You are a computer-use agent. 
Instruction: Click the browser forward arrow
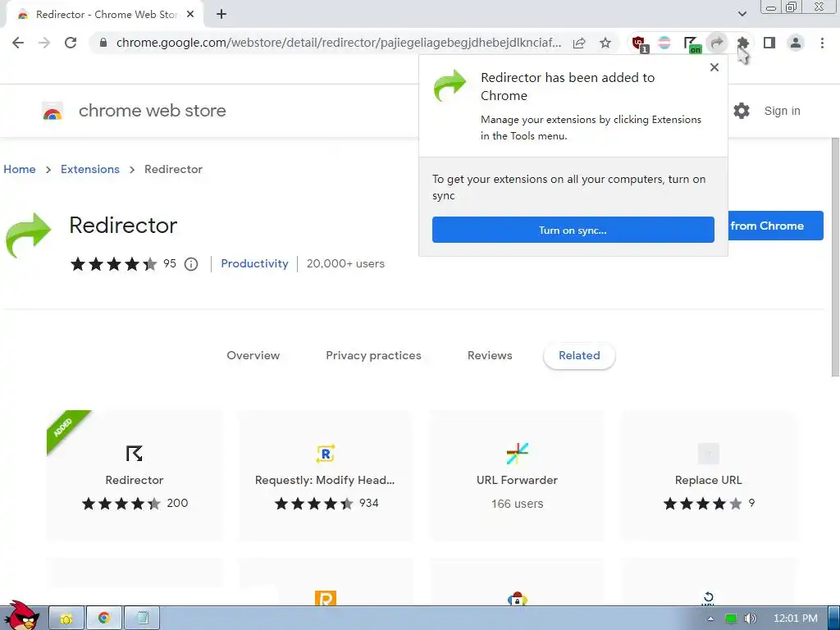click(x=44, y=43)
